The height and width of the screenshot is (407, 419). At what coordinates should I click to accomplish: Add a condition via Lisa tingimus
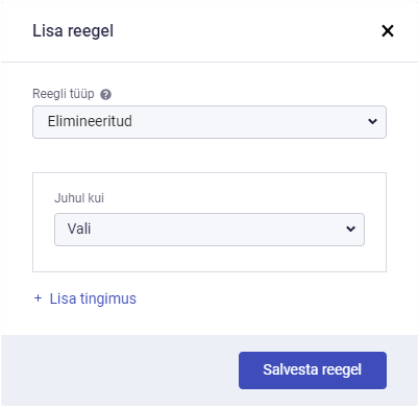pos(93,298)
